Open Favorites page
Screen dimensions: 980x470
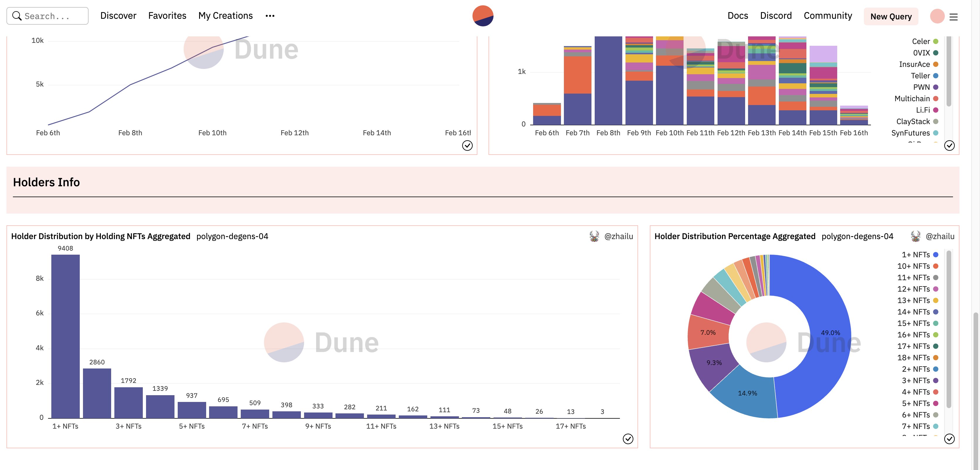pos(167,16)
